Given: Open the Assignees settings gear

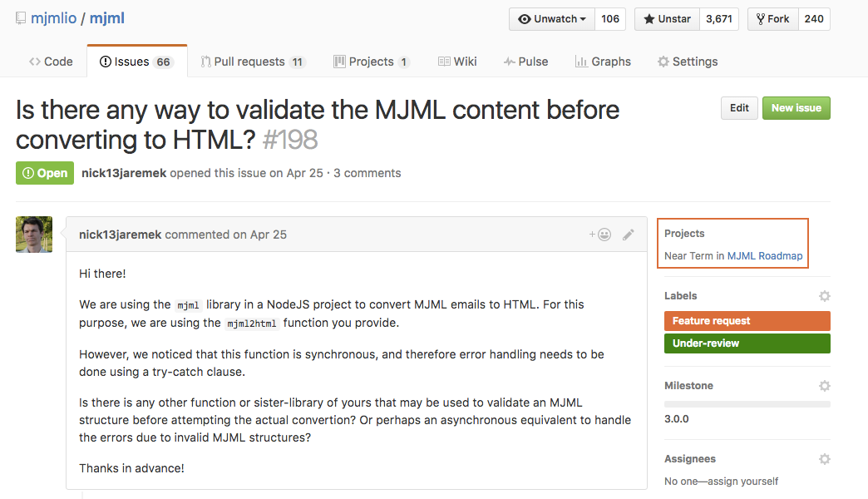Looking at the screenshot, I should [x=824, y=458].
